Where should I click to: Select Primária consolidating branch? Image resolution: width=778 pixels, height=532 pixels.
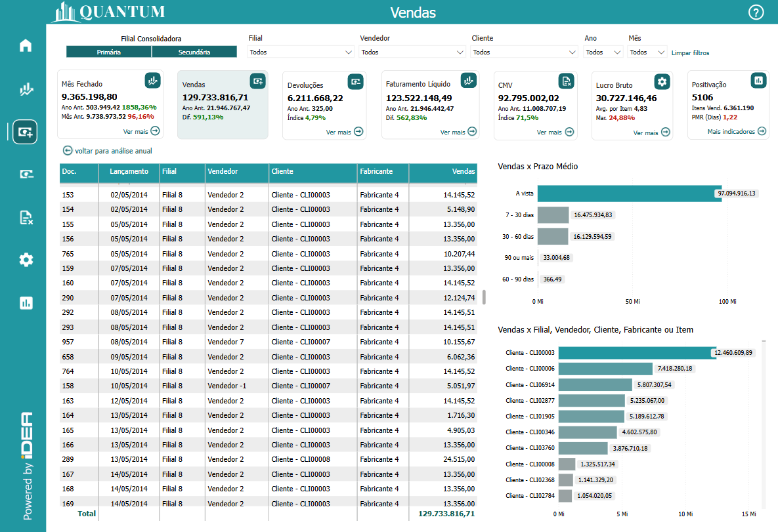[x=108, y=52]
